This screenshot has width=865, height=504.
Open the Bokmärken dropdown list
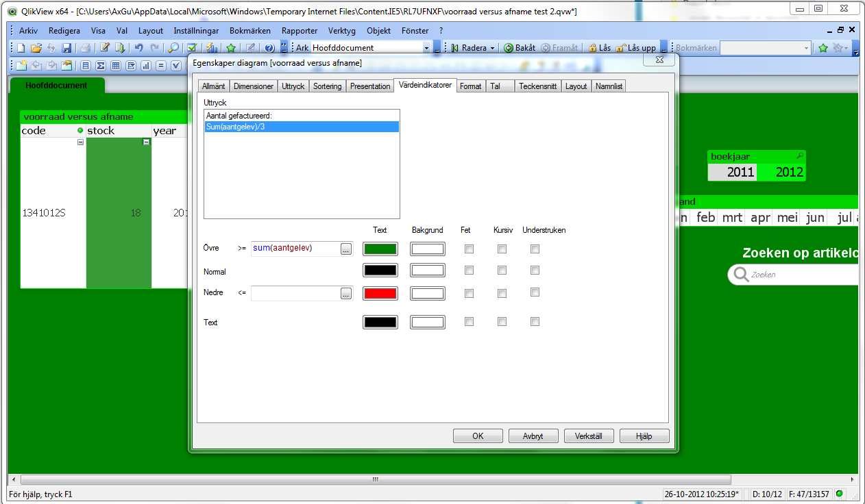tap(806, 48)
